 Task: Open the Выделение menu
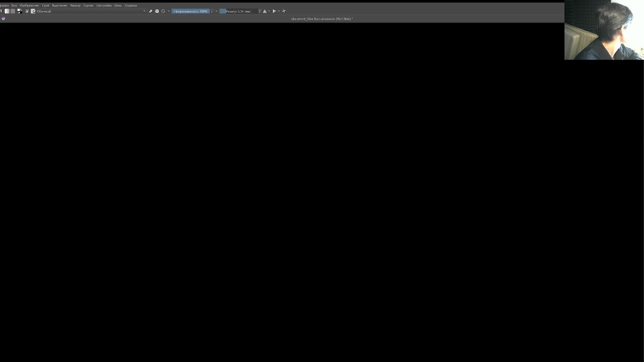(60, 6)
